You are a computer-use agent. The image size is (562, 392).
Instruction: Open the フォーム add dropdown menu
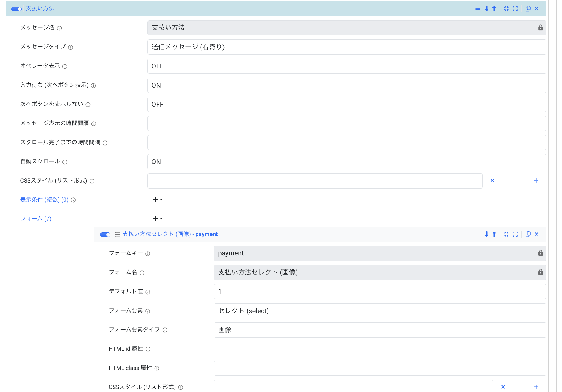(x=158, y=219)
